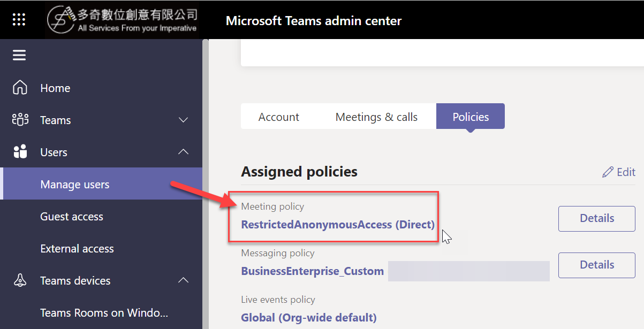Click Edit for assigned policies

point(619,172)
